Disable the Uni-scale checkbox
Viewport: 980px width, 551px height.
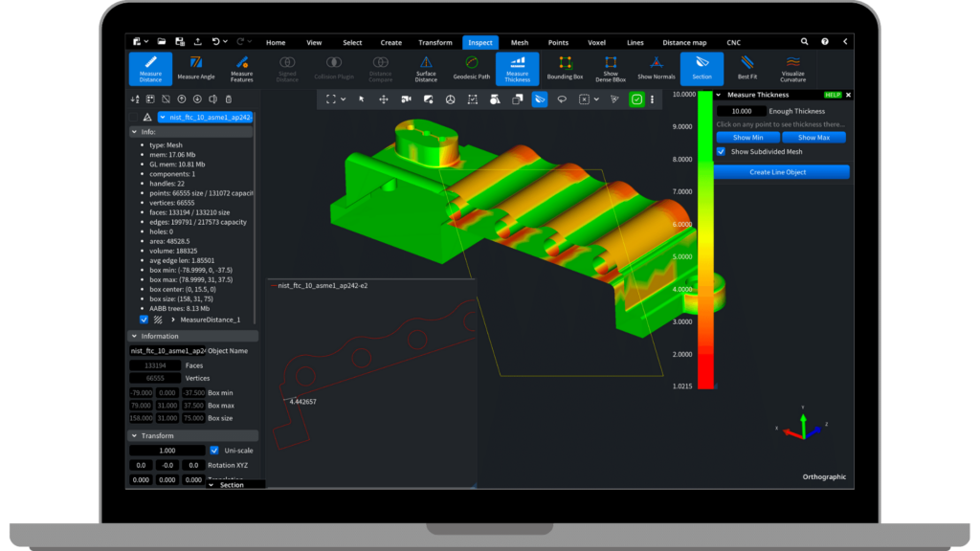214,450
